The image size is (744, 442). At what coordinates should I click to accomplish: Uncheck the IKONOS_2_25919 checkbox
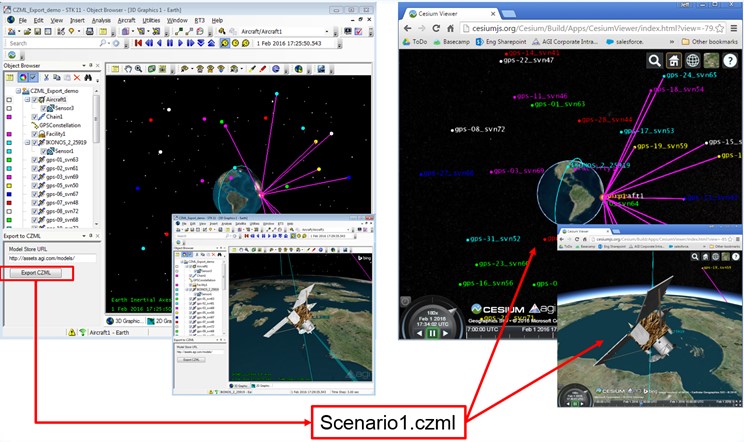35,142
